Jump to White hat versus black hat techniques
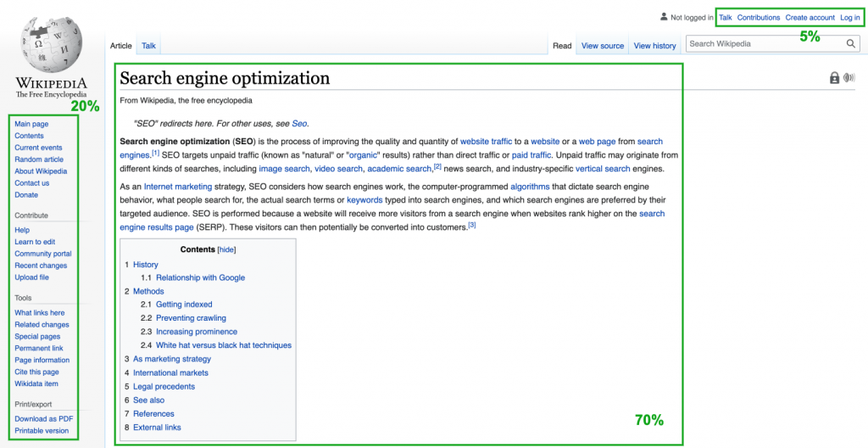Image resolution: width=868 pixels, height=448 pixels. click(x=224, y=345)
